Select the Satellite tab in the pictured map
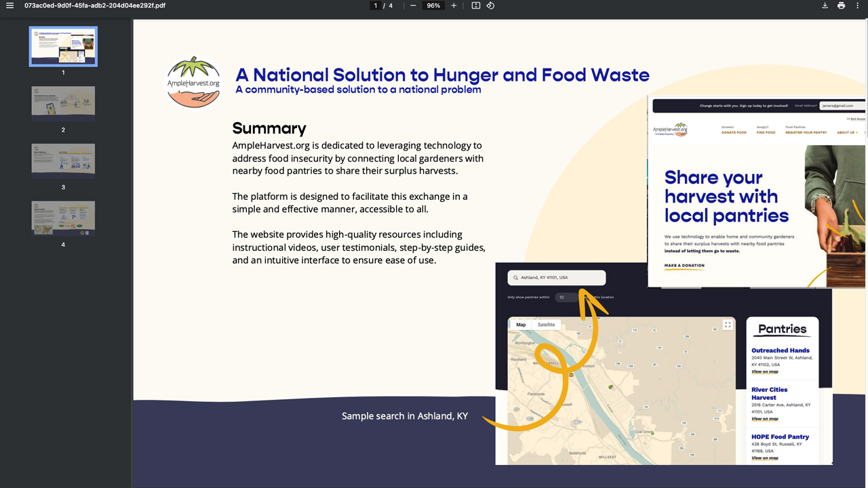The width and height of the screenshot is (868, 488). pos(546,325)
